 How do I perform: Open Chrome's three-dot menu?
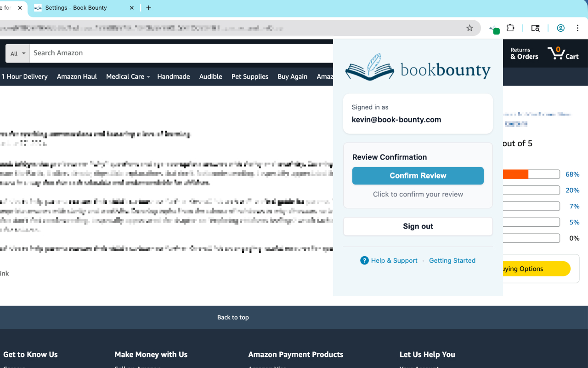[577, 28]
